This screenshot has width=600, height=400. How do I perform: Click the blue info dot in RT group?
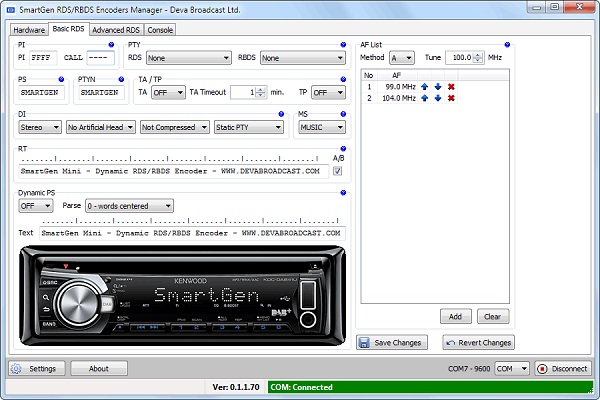click(343, 149)
